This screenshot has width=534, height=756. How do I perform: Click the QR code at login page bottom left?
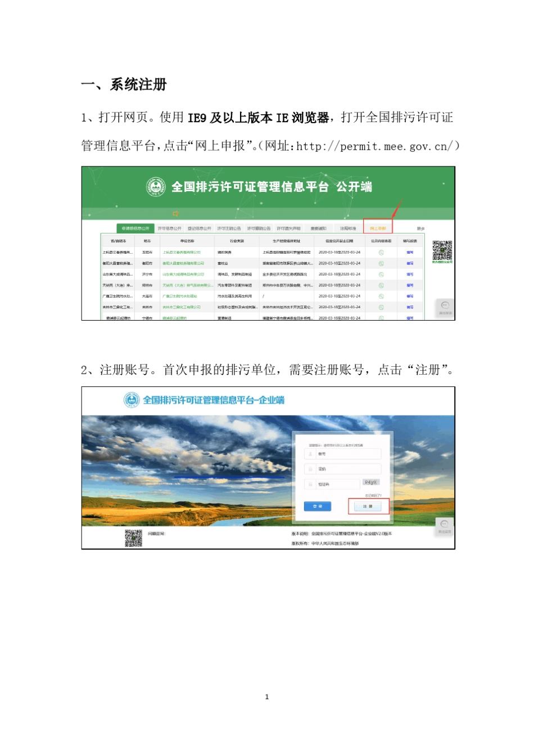tap(133, 538)
